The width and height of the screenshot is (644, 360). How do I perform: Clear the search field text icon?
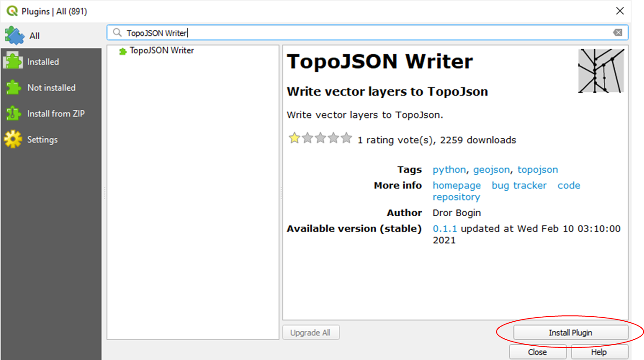click(x=617, y=33)
